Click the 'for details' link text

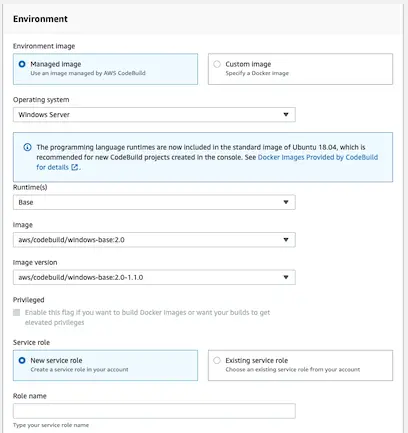tap(52, 167)
